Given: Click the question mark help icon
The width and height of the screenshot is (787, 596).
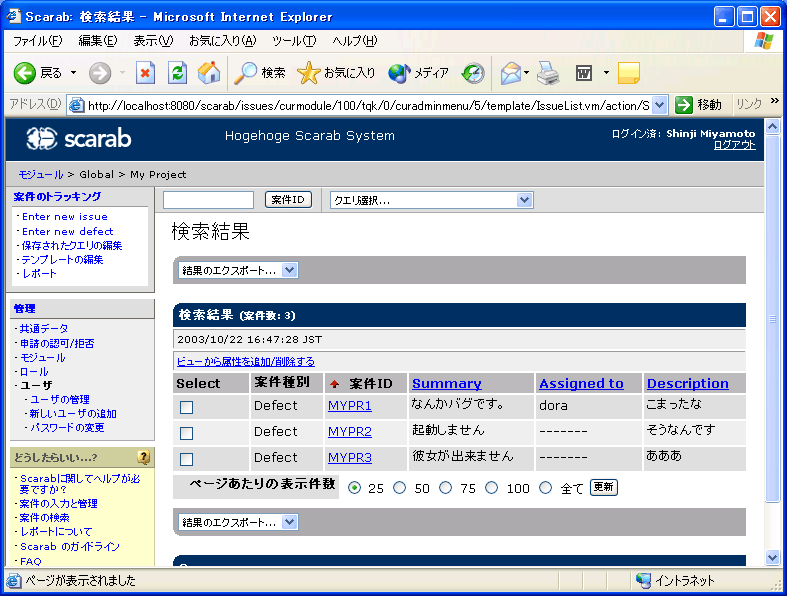Looking at the screenshot, I should click(x=144, y=457).
